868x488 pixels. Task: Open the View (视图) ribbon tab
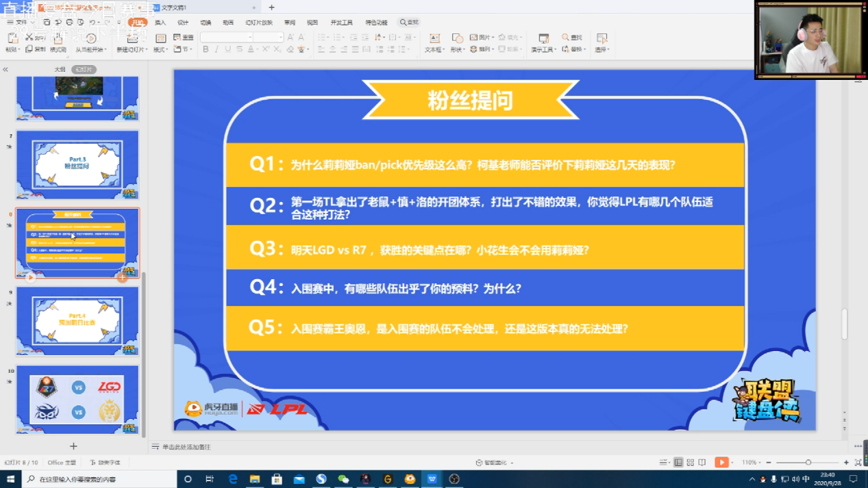[312, 23]
